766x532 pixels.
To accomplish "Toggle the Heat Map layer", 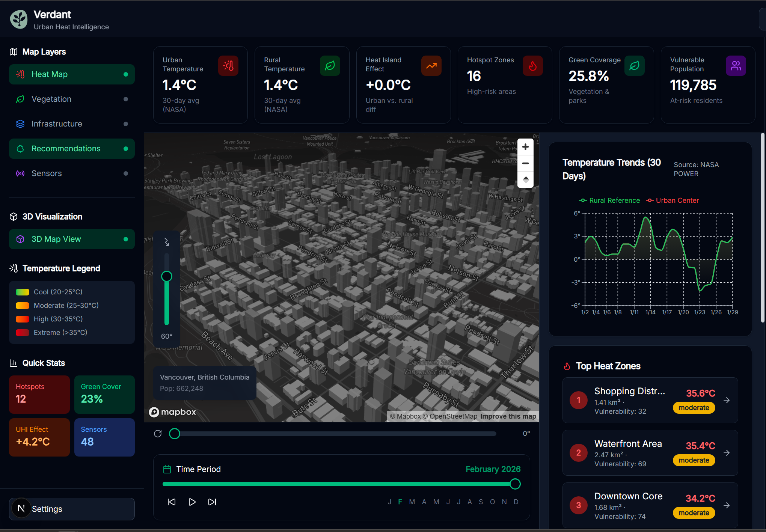I will (72, 74).
